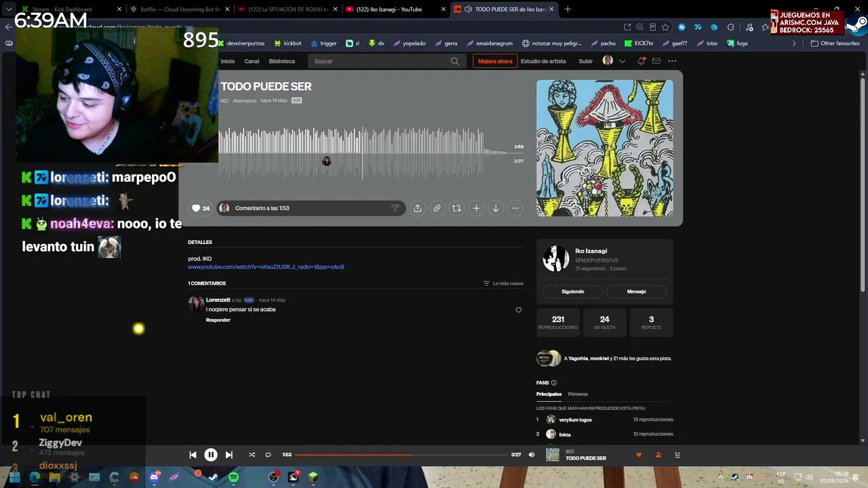Skip to the next track

(229, 455)
